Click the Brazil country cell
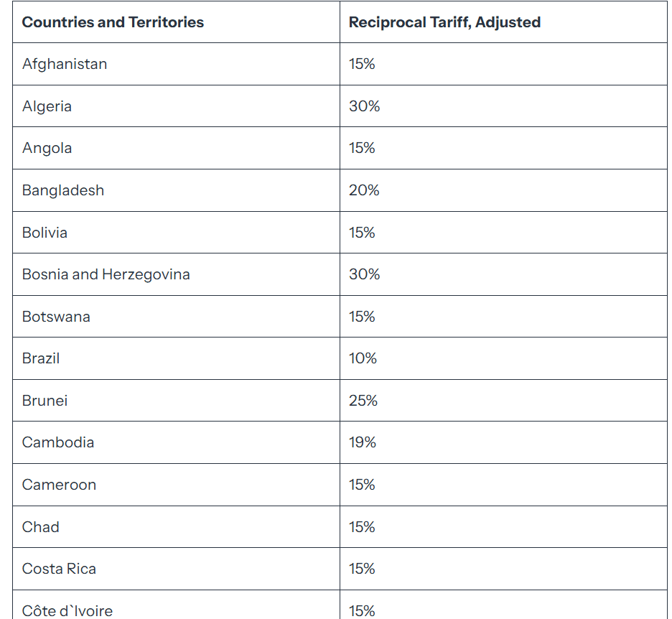Screen dimensions: 672x619 click(x=41, y=358)
